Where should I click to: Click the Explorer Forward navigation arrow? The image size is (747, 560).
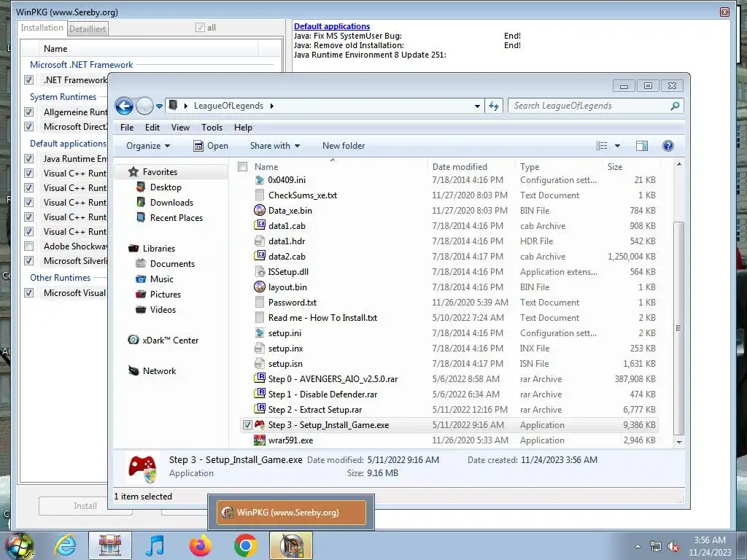click(x=144, y=106)
